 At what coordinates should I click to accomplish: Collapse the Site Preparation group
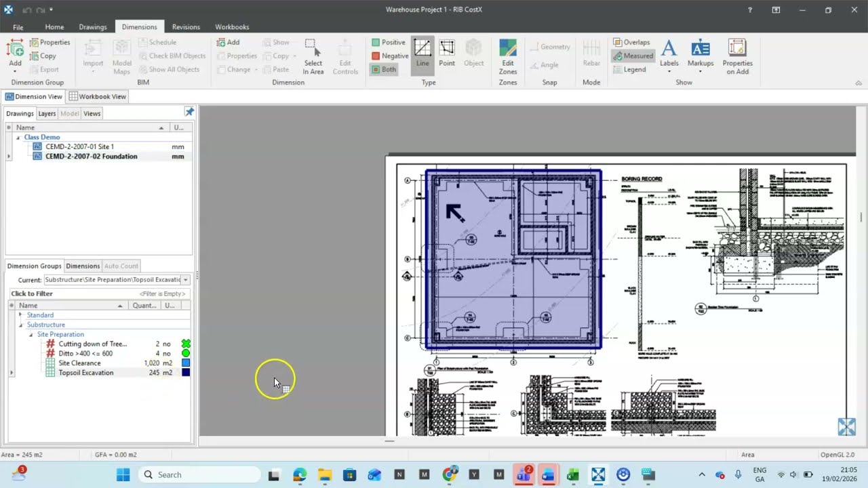[31, 334]
